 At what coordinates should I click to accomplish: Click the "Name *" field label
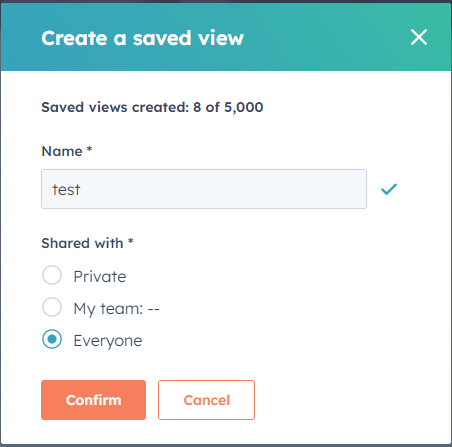click(x=67, y=151)
